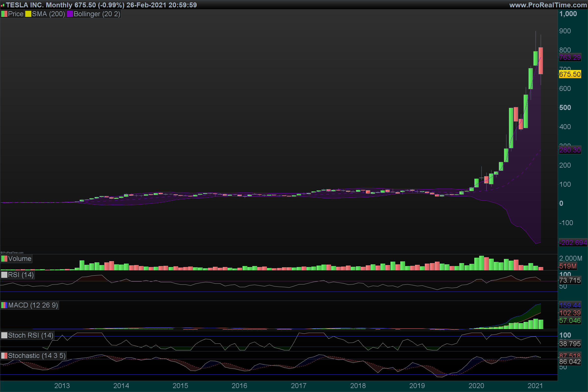Click the Stochastic (14 3 5) legend icon
Viewport: 588px width, 392px height.
tap(4, 356)
